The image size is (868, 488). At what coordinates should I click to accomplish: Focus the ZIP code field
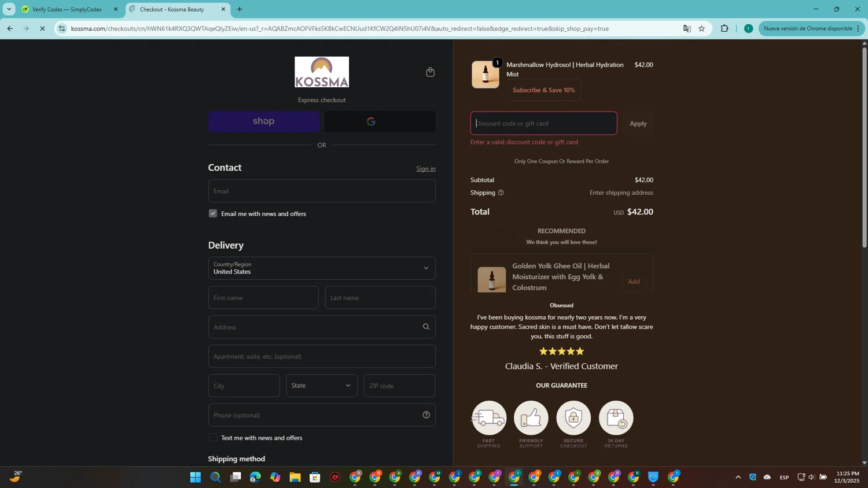tap(399, 386)
